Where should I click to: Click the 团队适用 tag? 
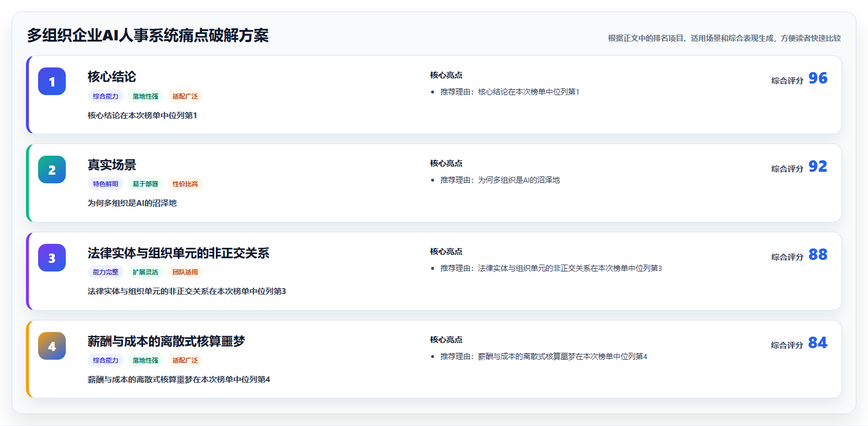click(185, 273)
